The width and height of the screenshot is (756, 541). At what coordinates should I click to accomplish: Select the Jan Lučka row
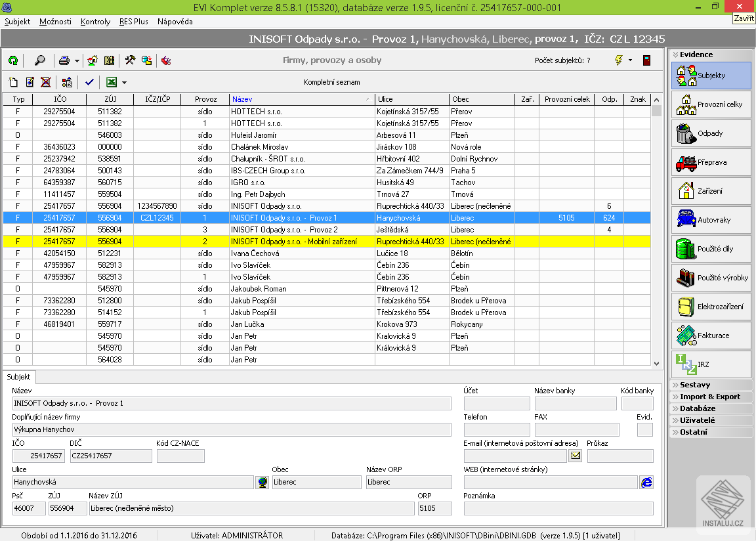pos(327,324)
